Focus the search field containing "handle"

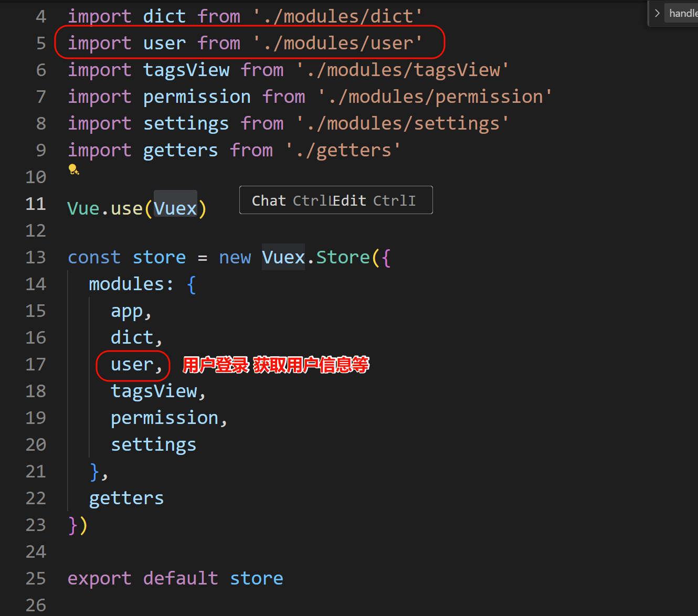pos(682,13)
